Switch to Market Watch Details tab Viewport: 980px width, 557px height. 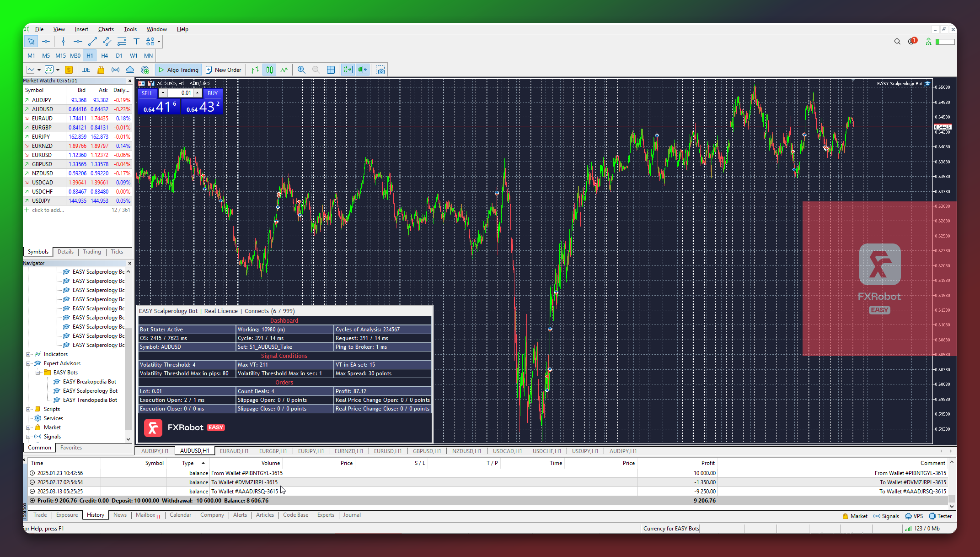tap(65, 252)
